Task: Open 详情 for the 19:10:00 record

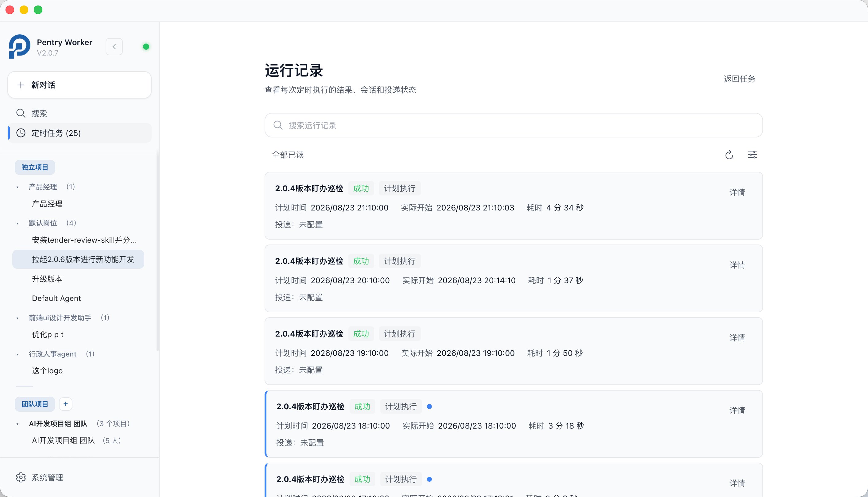Action: click(x=737, y=338)
